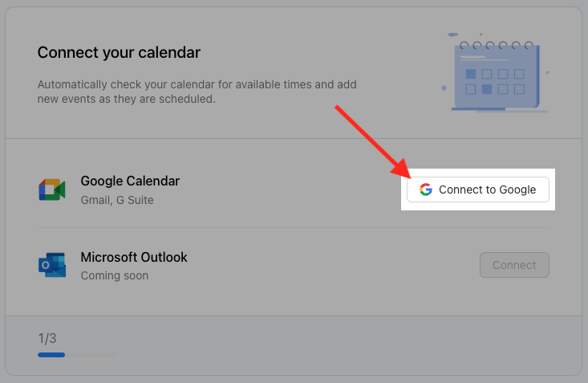This screenshot has width=588, height=383.
Task: Click the blue filled progress segment
Action: pos(51,354)
